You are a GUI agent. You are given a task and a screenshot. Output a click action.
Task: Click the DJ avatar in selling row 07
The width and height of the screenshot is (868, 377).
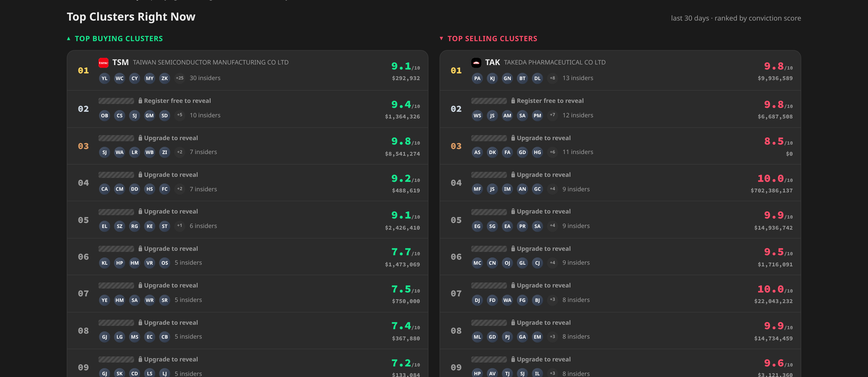[x=477, y=300]
